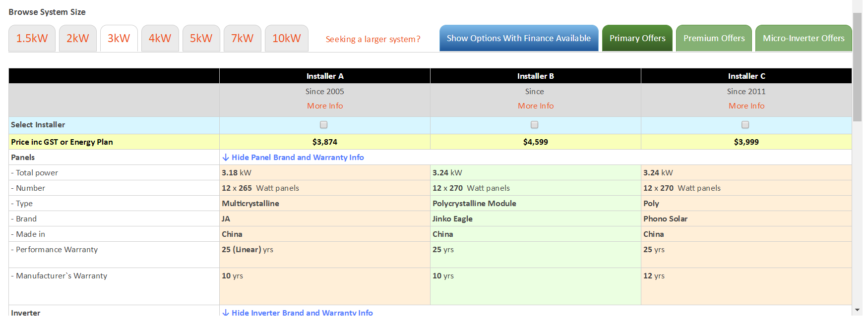Open the 10kW system size tab
Viewport: 868px width, 325px height.
287,38
